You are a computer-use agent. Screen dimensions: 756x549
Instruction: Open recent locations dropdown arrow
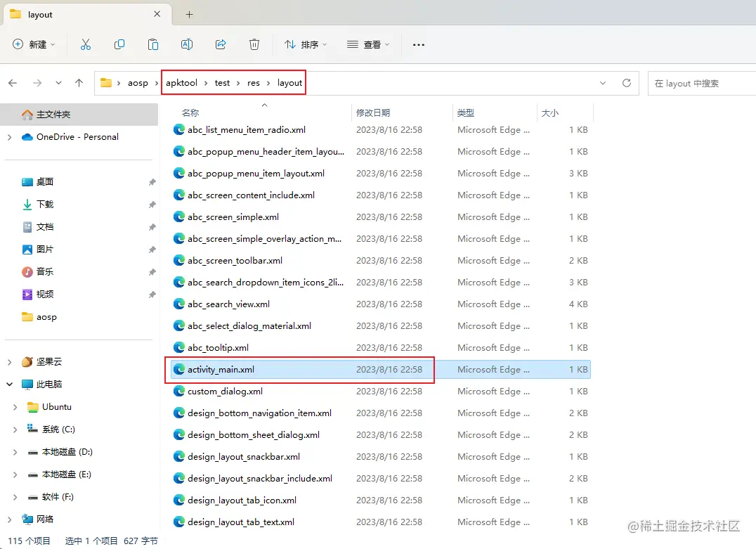(x=58, y=83)
